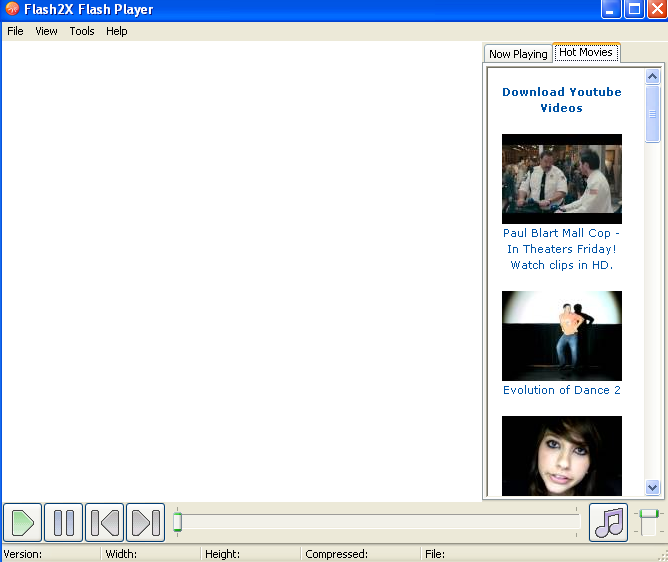Image resolution: width=668 pixels, height=562 pixels.
Task: Open the Evolution of Dance 2 link
Action: click(561, 390)
